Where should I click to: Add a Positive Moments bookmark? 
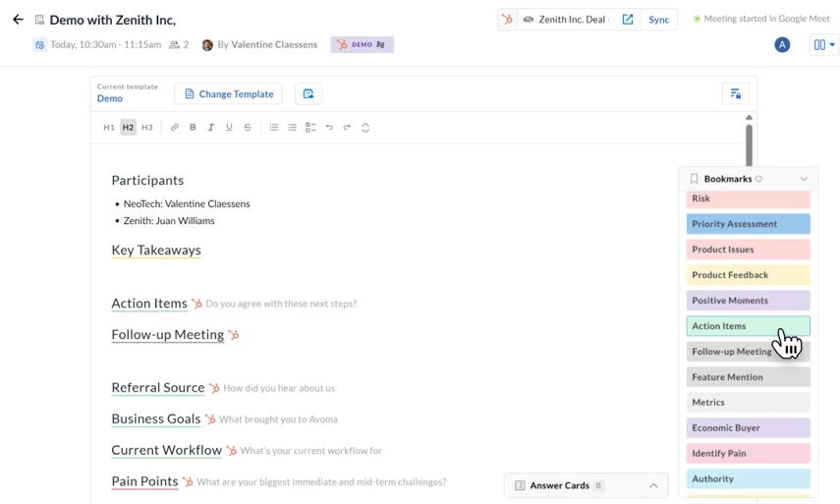click(749, 301)
